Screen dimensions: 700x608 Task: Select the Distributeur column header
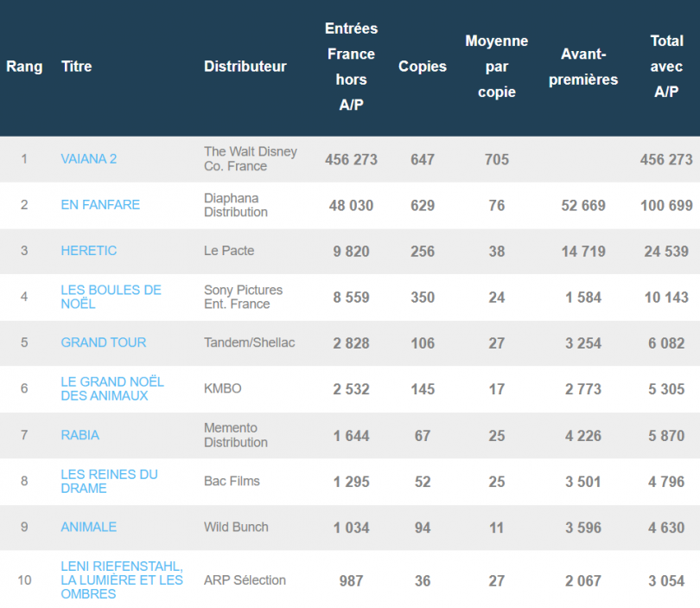(245, 67)
